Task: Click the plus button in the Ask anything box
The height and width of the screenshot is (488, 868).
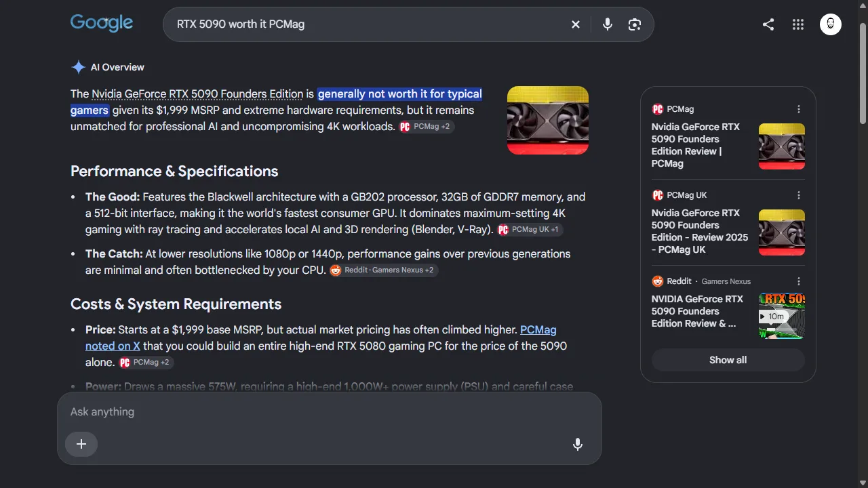Action: click(x=81, y=444)
